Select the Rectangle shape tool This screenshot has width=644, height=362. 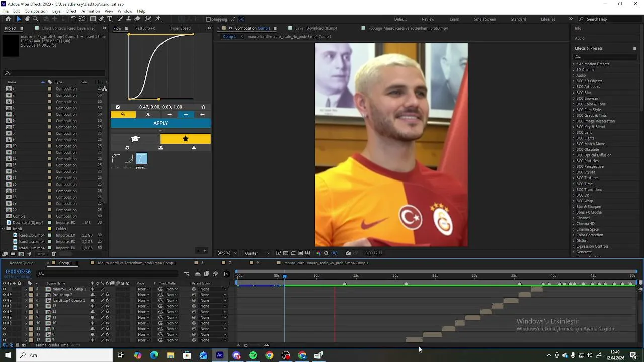(x=93, y=19)
